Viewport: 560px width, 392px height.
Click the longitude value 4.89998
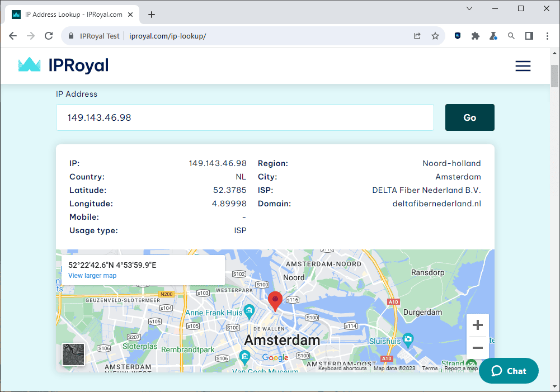pyautogui.click(x=229, y=204)
